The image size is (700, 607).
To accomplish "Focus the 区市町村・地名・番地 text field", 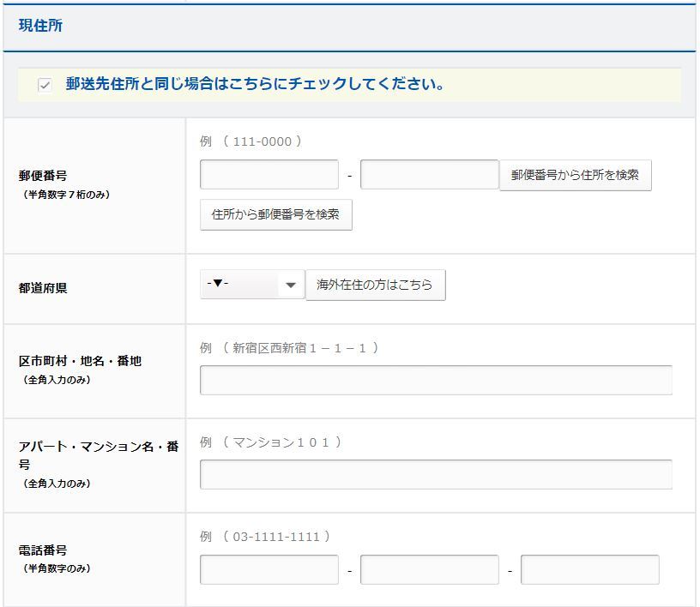I will (x=436, y=380).
